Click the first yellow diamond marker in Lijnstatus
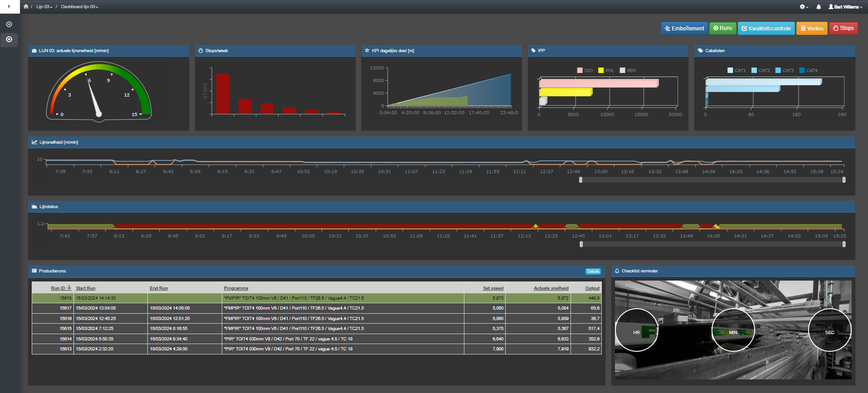 click(x=536, y=226)
